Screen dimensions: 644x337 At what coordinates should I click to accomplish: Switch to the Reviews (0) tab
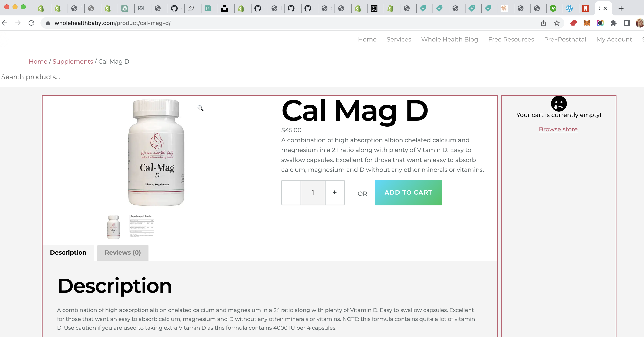pos(123,253)
